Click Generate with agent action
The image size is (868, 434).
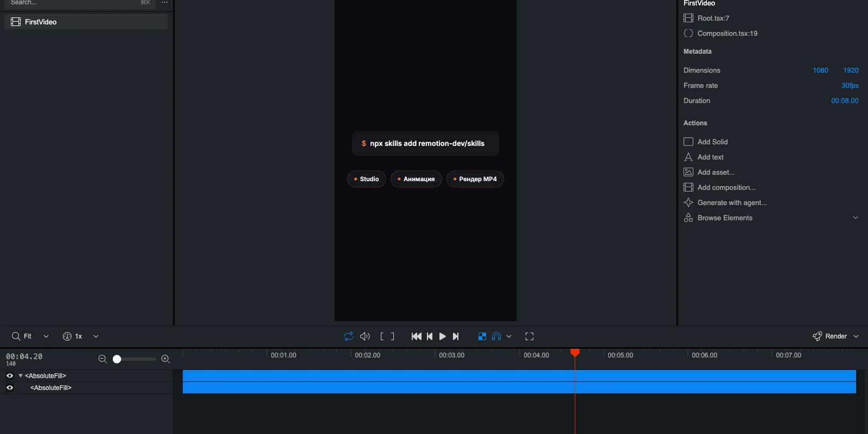pos(725,202)
